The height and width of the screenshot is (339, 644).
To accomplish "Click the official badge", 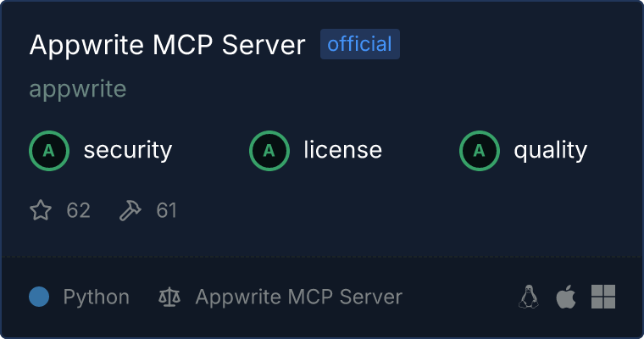I will [360, 44].
